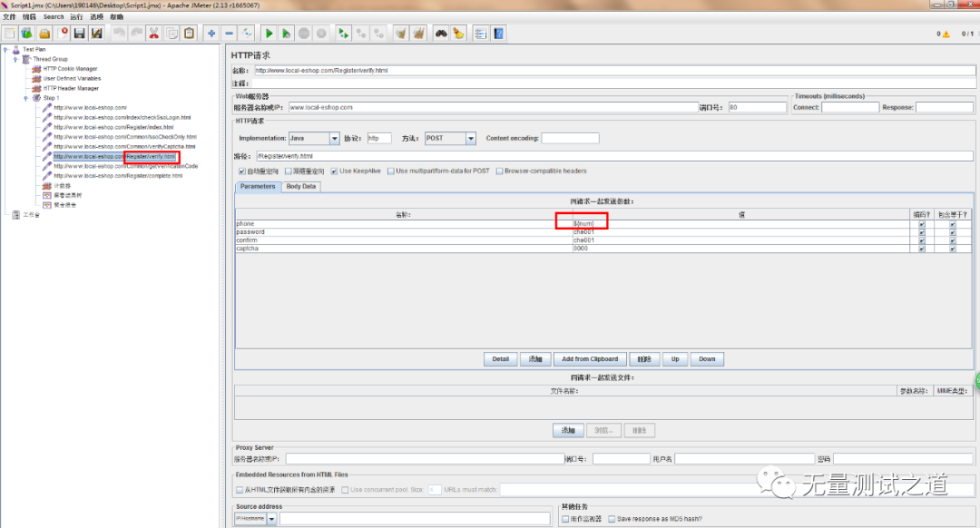The width and height of the screenshot is (980, 528).
Task: Toggle the Use KeepAlive checkbox
Action: pos(334,171)
